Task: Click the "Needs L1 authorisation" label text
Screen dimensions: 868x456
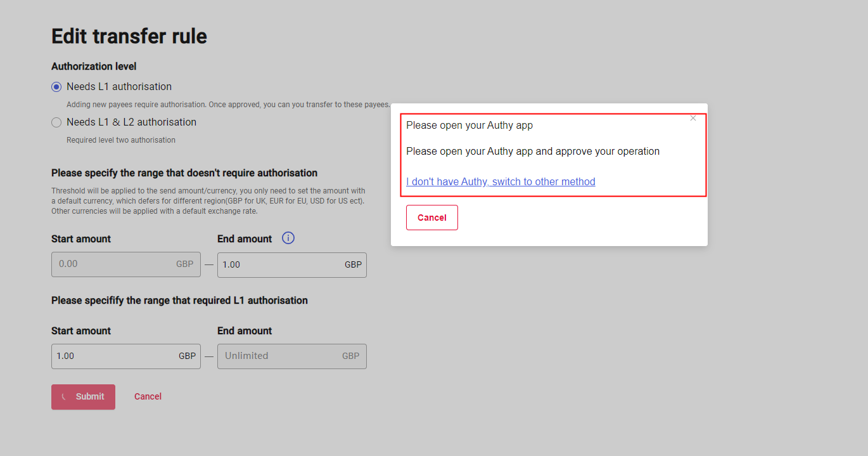Action: 119,87
